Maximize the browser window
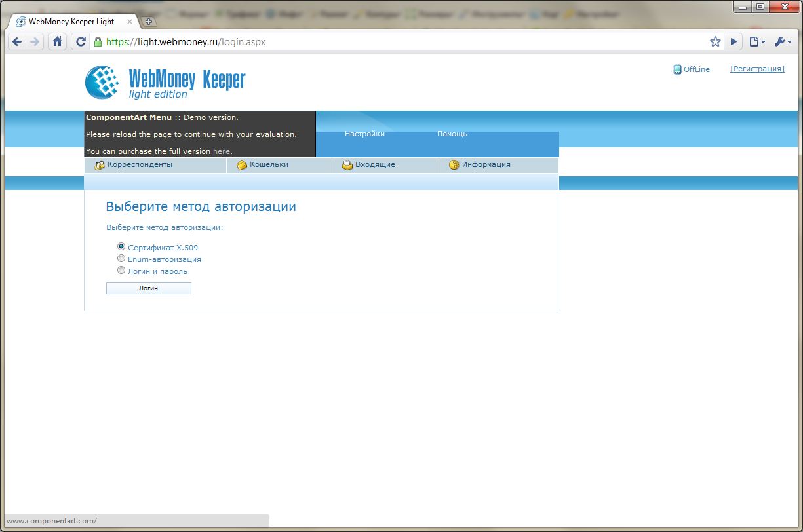Image resolution: width=803 pixels, height=532 pixels. coord(761,7)
